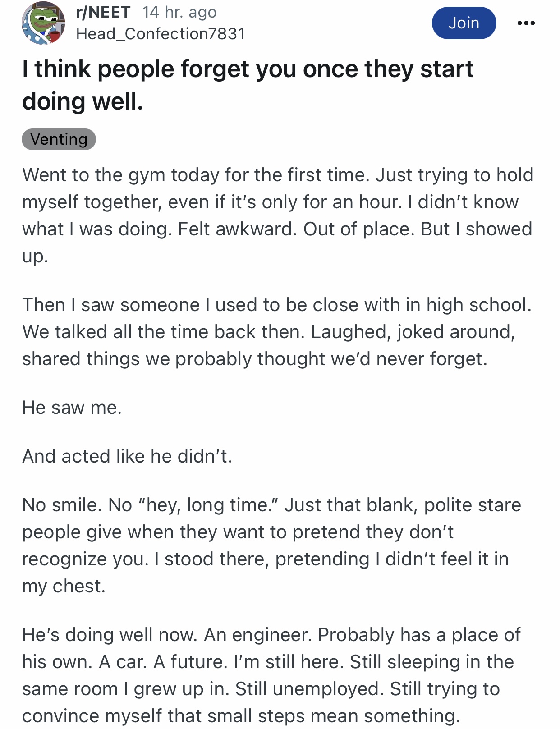Click the line 'He saw me.'

[72, 408]
